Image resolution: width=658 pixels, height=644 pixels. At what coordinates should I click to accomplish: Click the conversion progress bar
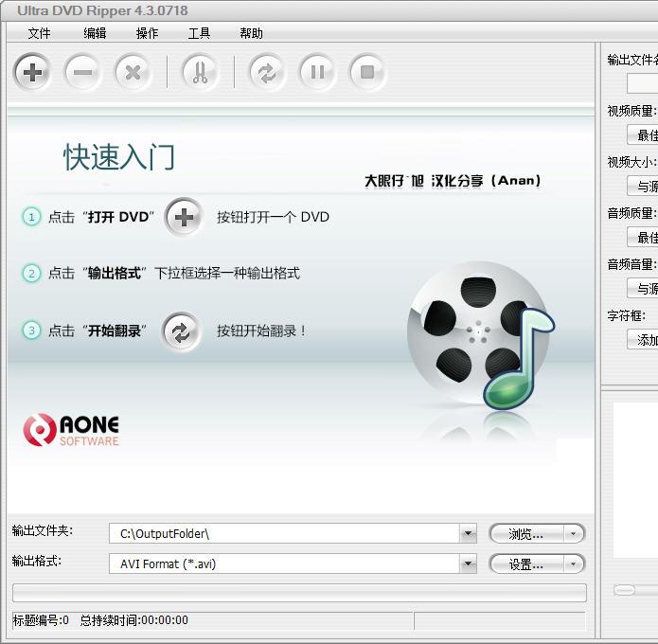[x=299, y=593]
